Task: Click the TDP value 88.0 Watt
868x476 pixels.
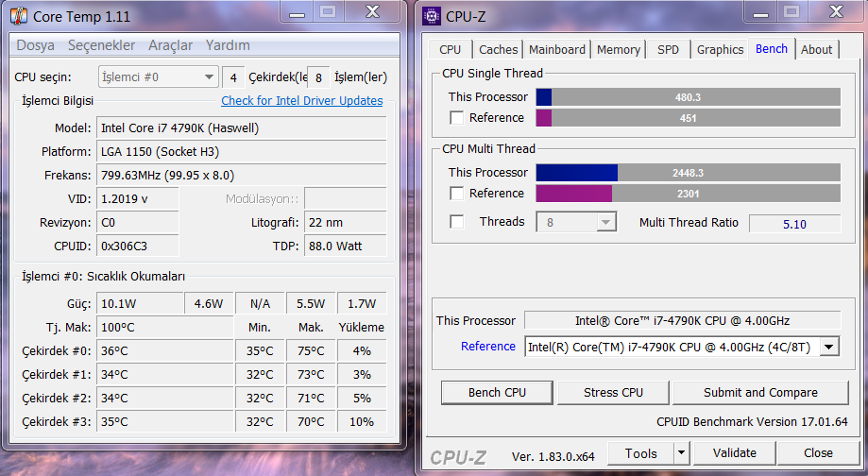Action: (x=345, y=246)
